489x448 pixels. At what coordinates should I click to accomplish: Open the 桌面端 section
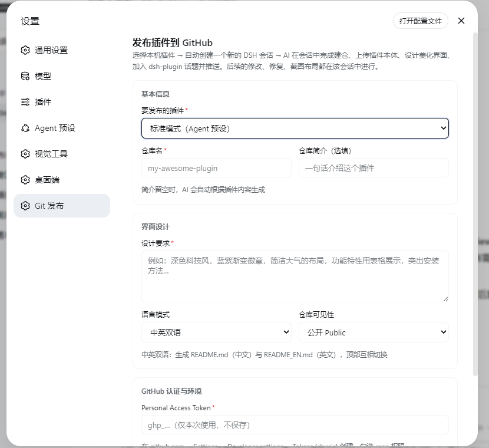click(x=62, y=180)
